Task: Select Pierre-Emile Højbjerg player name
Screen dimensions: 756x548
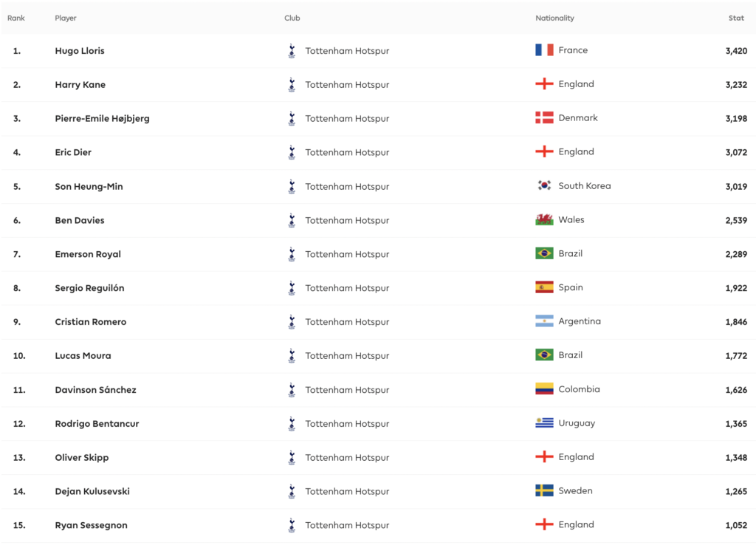Action: click(x=102, y=119)
